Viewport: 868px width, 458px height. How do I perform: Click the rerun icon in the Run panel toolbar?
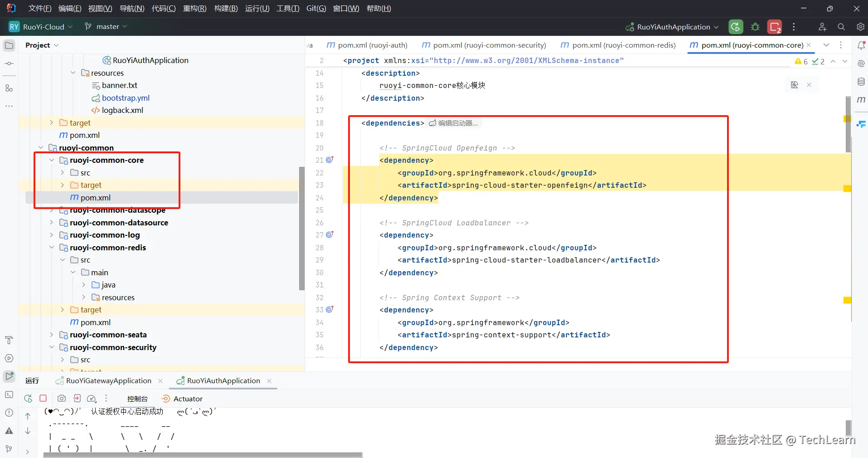pyautogui.click(x=28, y=399)
